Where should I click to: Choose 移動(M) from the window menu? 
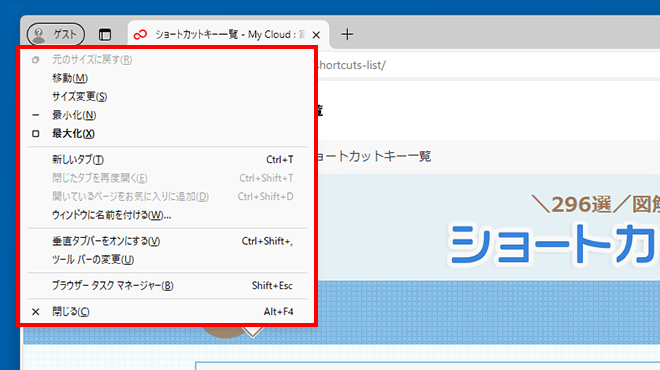(x=167, y=78)
